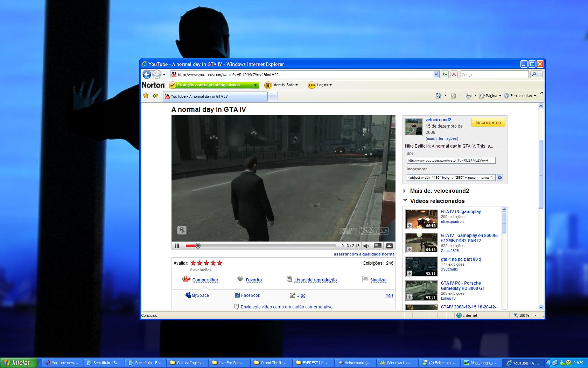Screen dimensions: 588x368
Task: Open the zoom level 100% dropdown
Action: click(535, 315)
